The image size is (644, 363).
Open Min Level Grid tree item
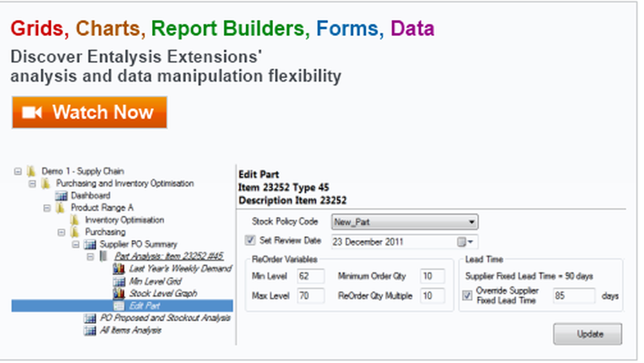click(155, 281)
